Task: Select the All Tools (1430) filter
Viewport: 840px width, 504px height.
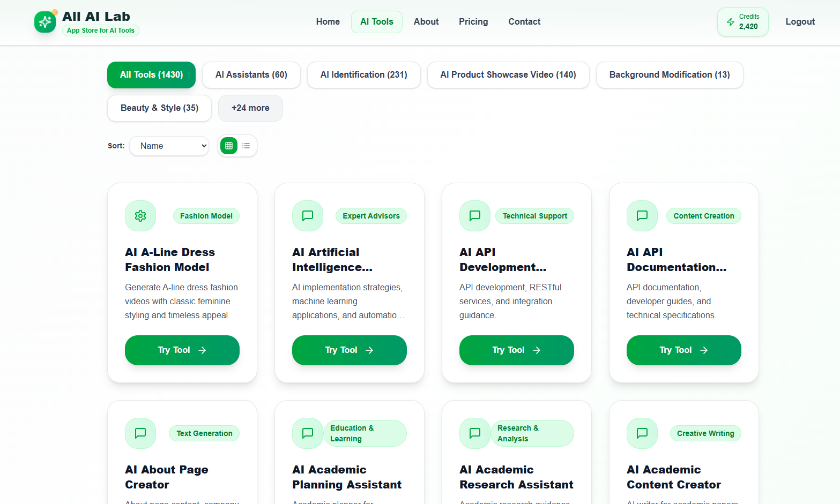Action: (151, 75)
